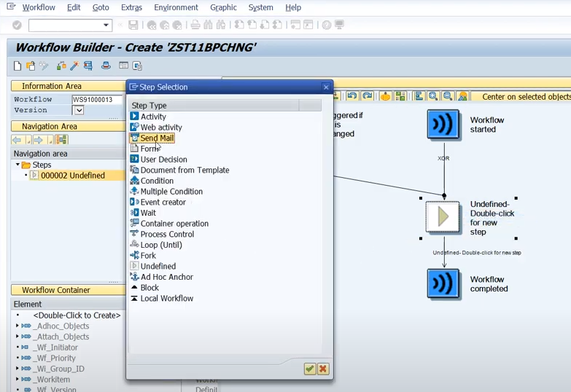Cancel step selection with red X
The height and width of the screenshot is (392, 571).
pos(323,369)
